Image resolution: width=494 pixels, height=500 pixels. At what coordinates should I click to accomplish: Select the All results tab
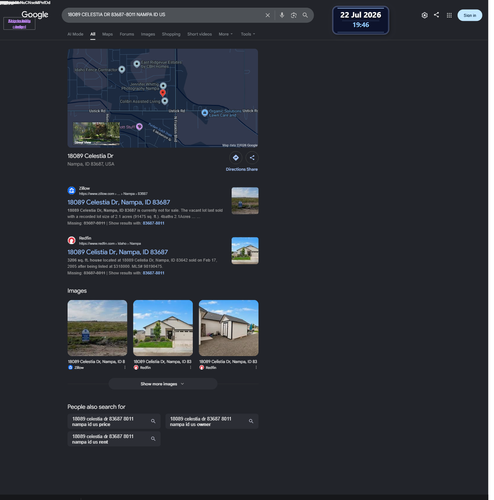pyautogui.click(x=94, y=34)
